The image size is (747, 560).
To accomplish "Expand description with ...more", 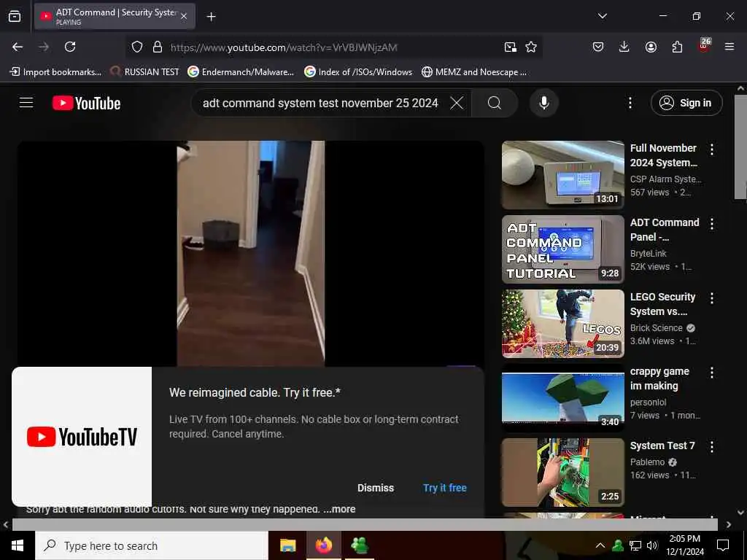I will coord(339,509).
